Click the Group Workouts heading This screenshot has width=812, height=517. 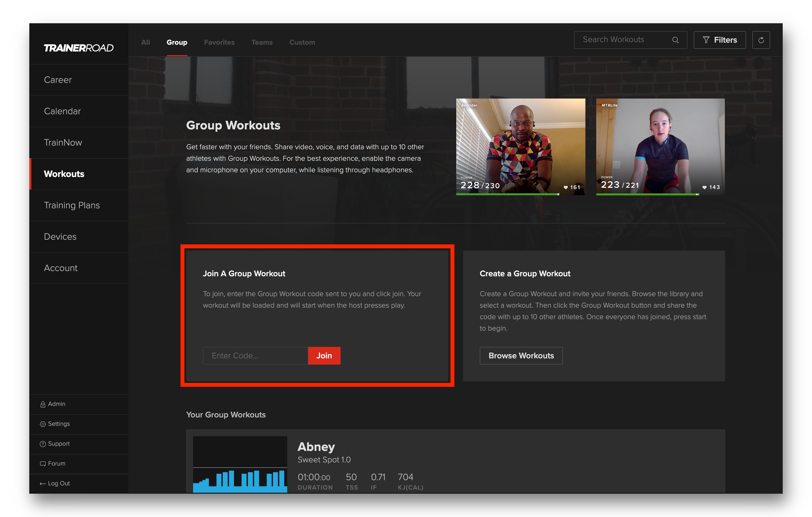click(233, 125)
